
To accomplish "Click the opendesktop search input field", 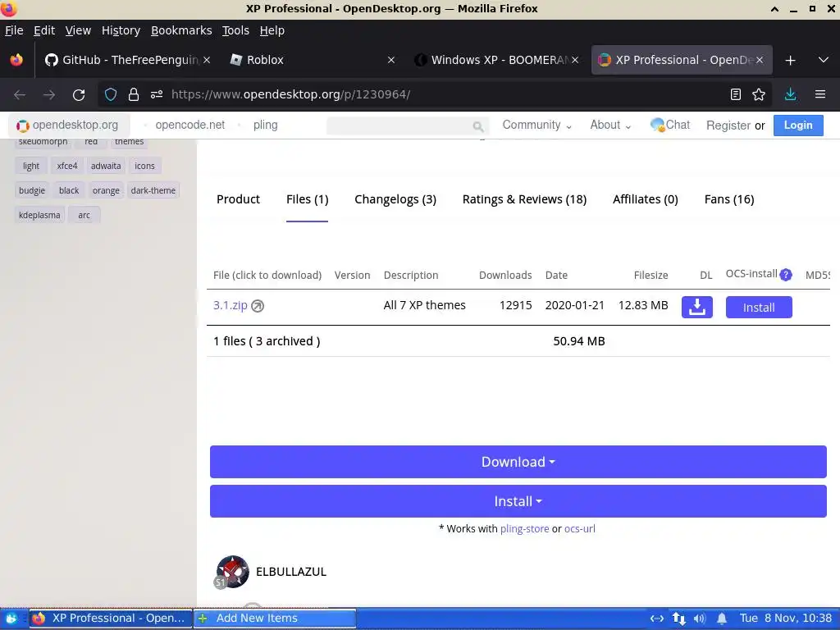I will click(399, 126).
